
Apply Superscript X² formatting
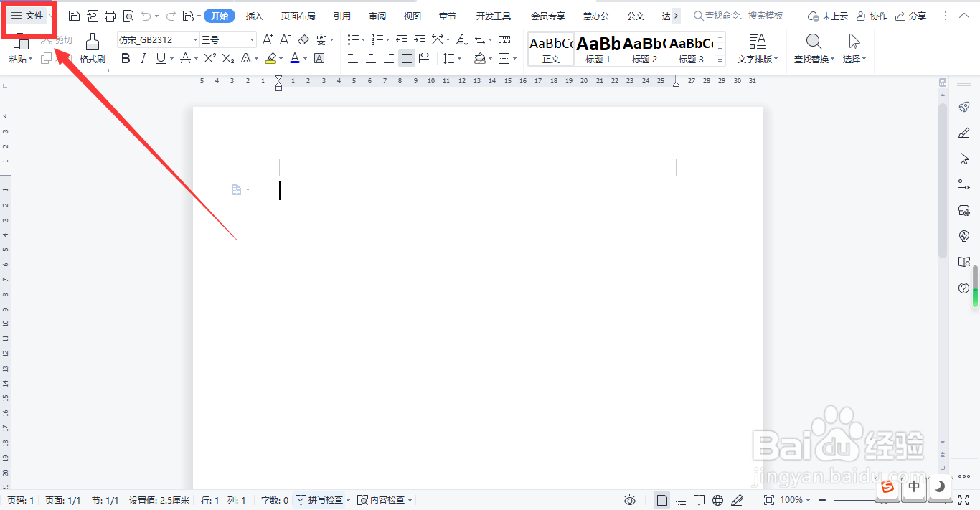(210, 58)
